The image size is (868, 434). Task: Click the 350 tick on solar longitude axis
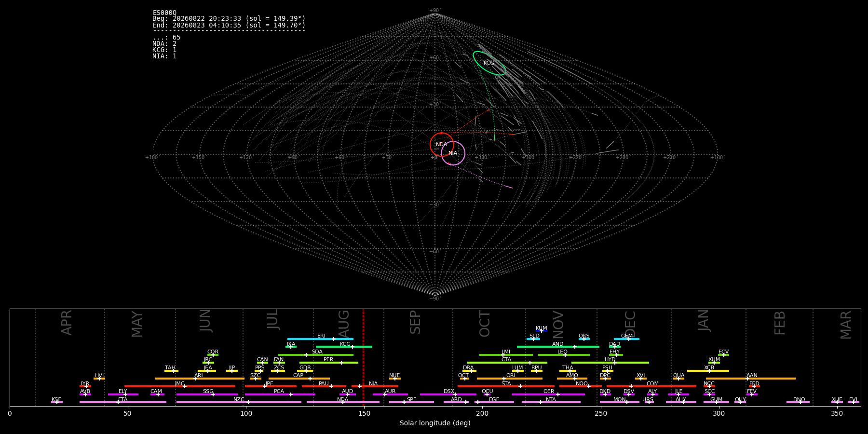coord(837,413)
